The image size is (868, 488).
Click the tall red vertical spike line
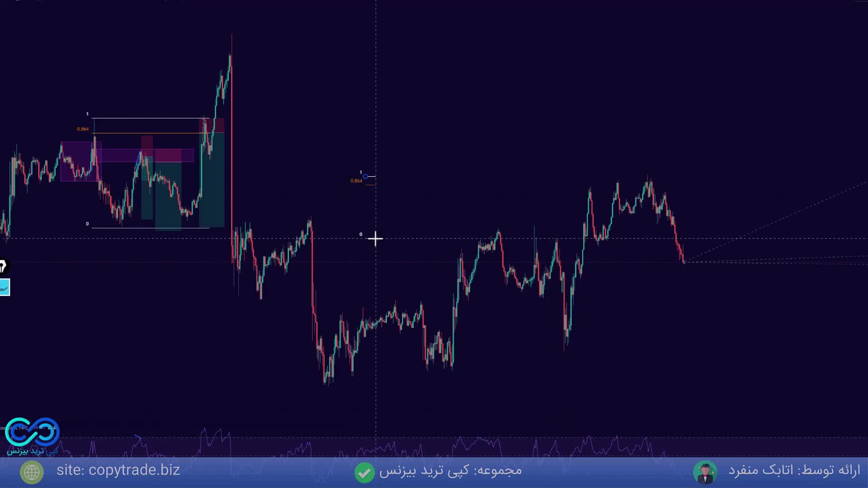232,136
